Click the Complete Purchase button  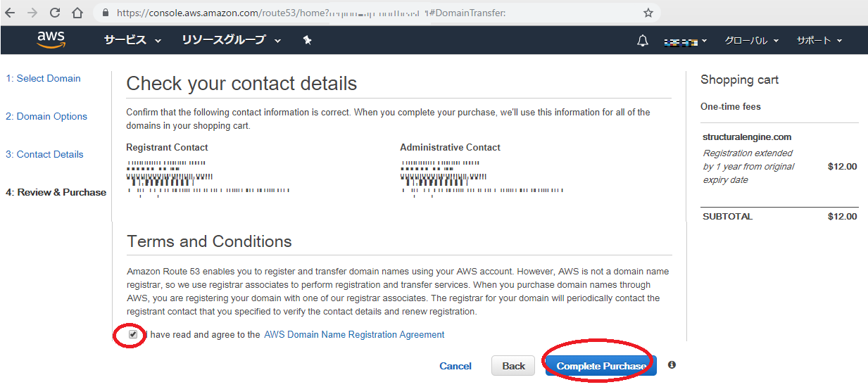click(600, 365)
